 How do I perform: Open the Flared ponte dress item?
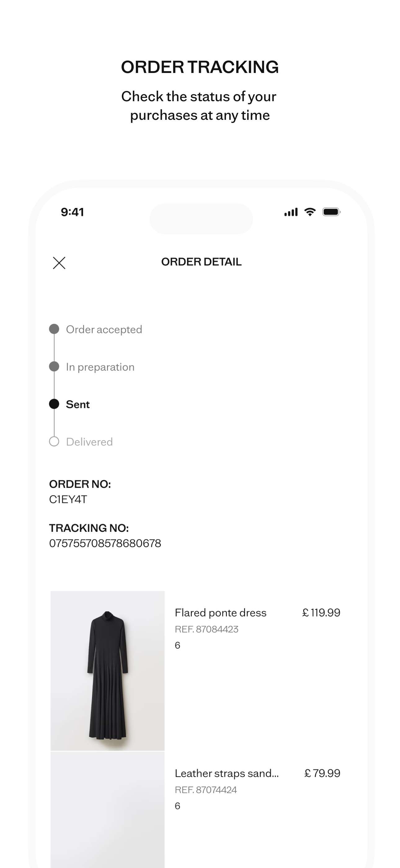[220, 613]
